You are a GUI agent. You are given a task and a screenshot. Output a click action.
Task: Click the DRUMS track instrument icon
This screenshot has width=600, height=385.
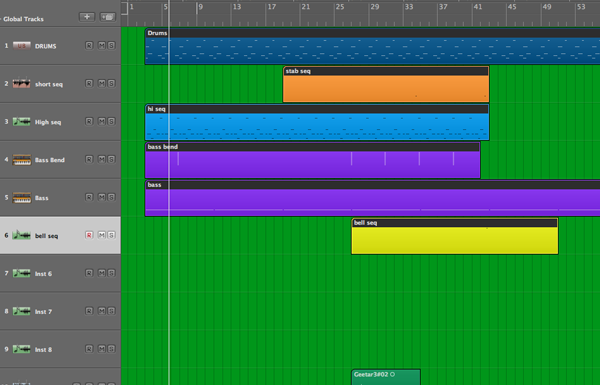(22, 46)
